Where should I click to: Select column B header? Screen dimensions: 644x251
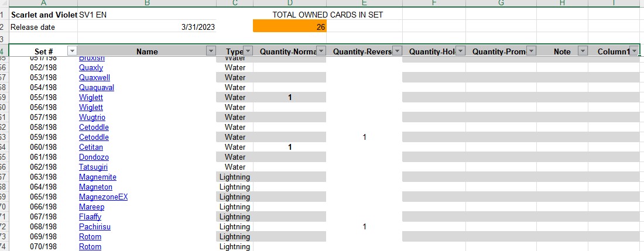coord(146,3)
